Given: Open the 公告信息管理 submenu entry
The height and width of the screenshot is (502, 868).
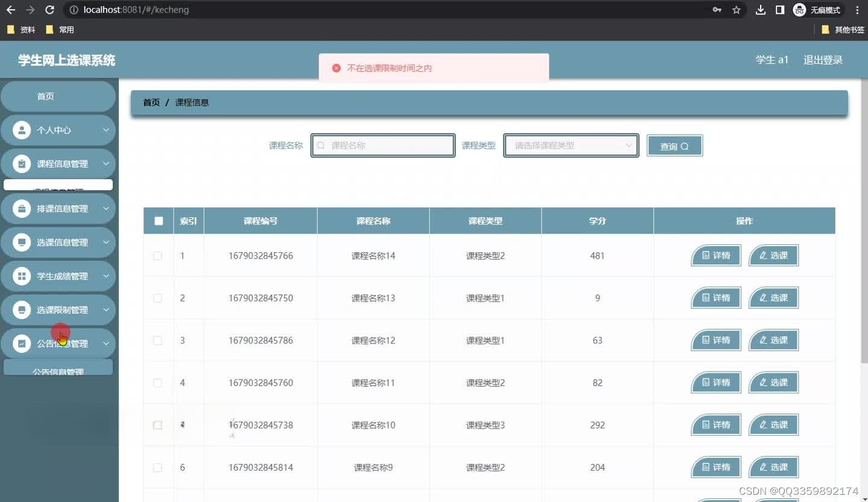Looking at the screenshot, I should pyautogui.click(x=58, y=367).
